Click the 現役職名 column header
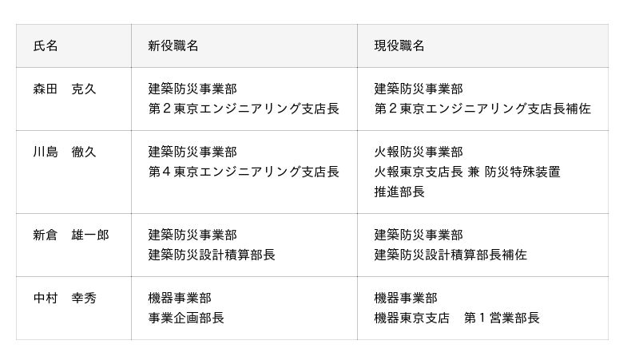639x364 pixels. click(x=399, y=46)
